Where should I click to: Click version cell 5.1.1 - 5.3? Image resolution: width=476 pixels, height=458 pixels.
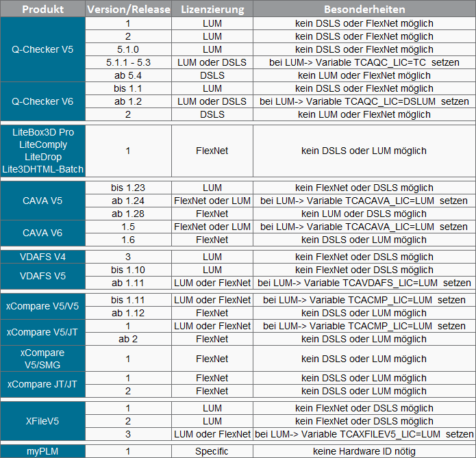[128, 62]
